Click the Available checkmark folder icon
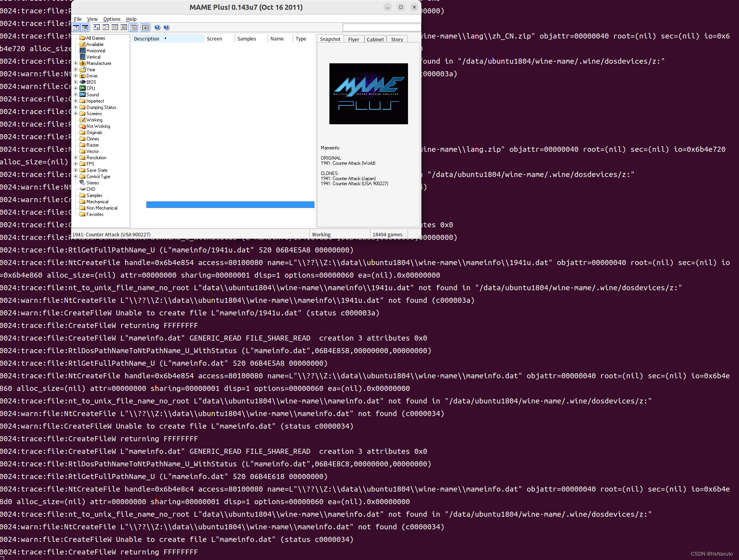Screen dimensions: 739x560 [x=83, y=44]
